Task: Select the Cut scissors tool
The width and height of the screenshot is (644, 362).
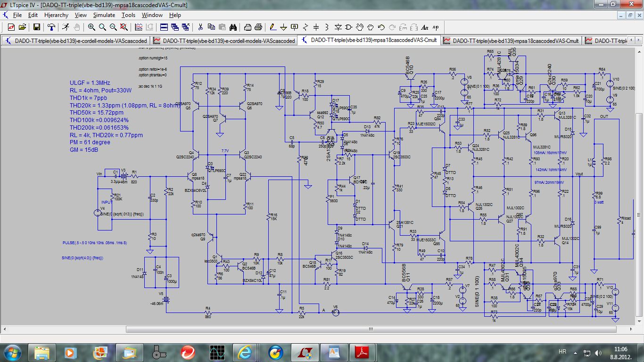Action: point(200,27)
